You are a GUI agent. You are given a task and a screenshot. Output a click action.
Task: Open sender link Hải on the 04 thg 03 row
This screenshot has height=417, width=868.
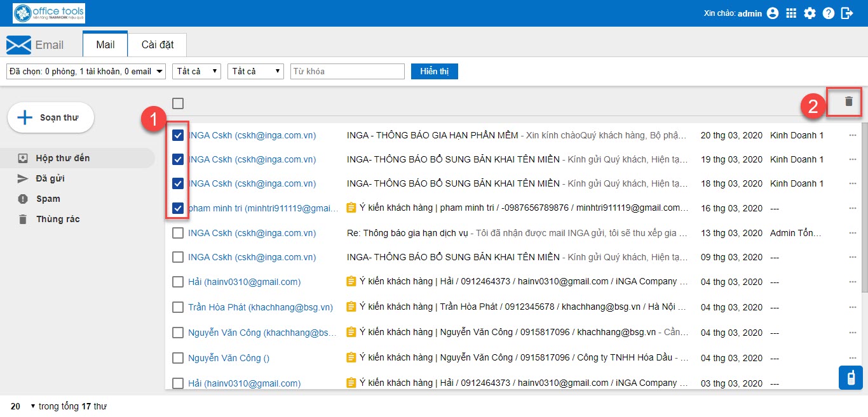[245, 282]
